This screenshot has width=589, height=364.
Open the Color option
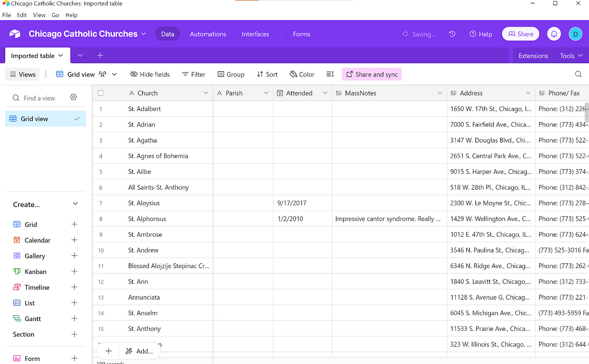[302, 74]
